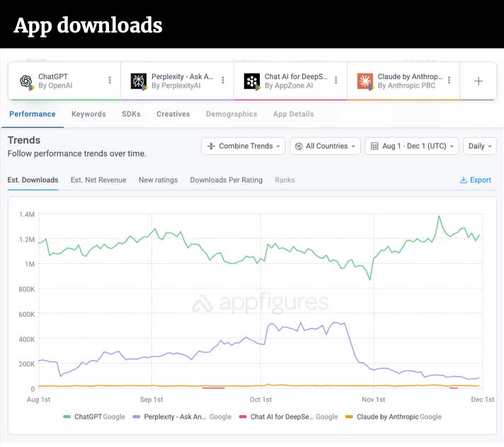Toggle the Chat AI for DeepSe... legend series
Viewport: 504px width, 447px height.
click(289, 417)
